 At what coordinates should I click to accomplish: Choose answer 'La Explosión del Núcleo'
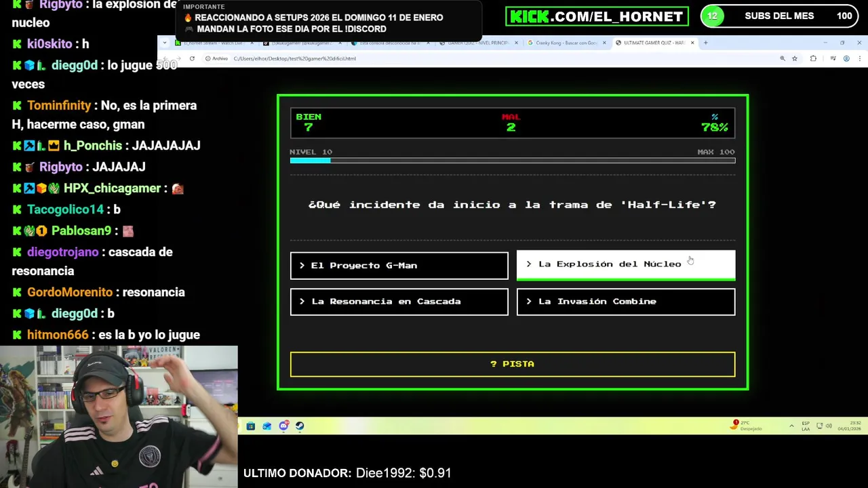[625, 264]
